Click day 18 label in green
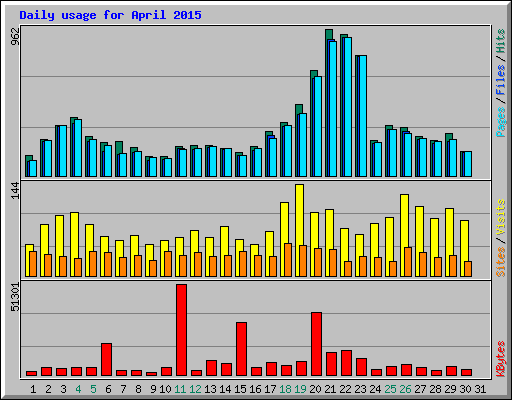 pyautogui.click(x=285, y=389)
